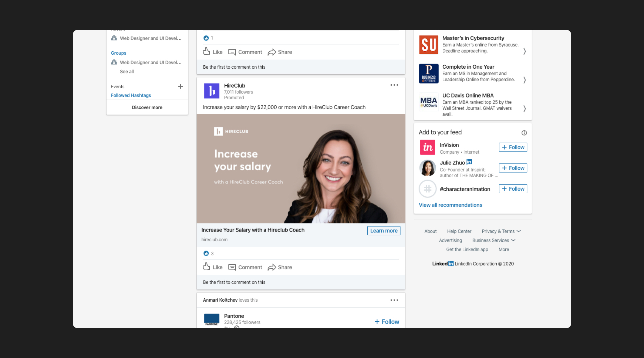
Task: Click Get the LinkedIn app link
Action: point(467,249)
